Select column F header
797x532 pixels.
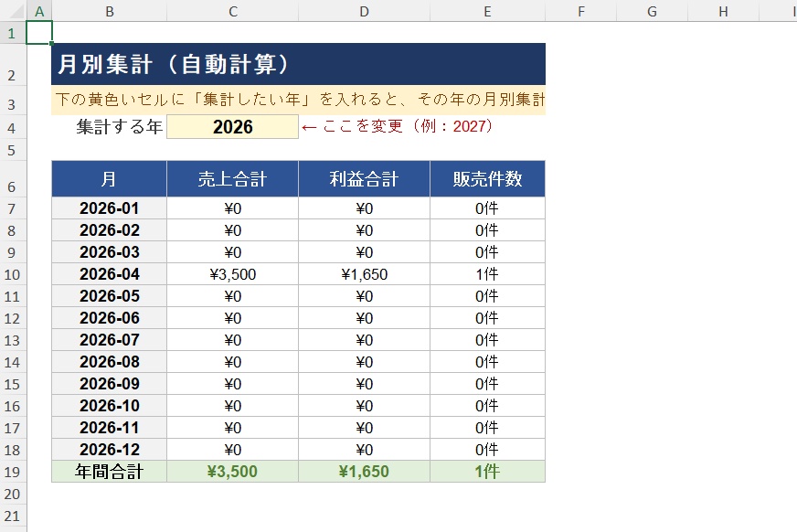click(581, 11)
